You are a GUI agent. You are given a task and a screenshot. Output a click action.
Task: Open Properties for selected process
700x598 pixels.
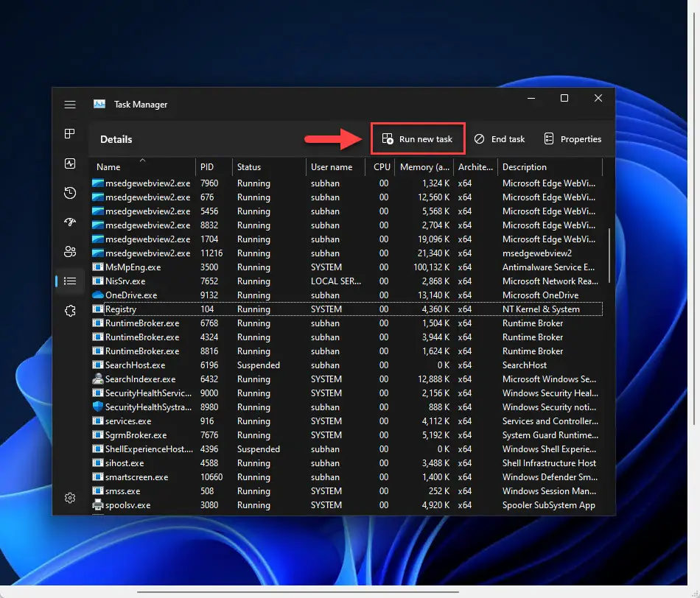(573, 139)
